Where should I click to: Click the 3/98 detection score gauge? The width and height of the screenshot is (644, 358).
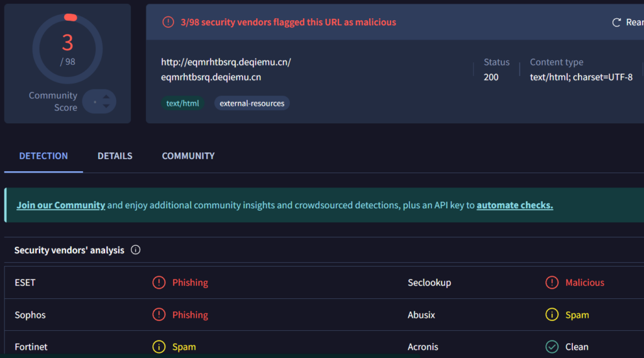(67, 48)
